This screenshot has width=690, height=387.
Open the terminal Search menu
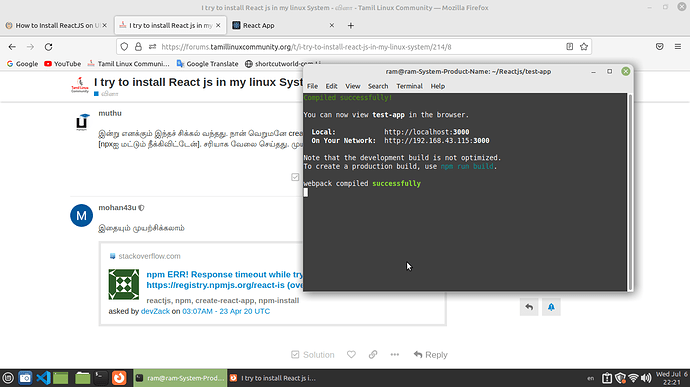click(x=378, y=86)
